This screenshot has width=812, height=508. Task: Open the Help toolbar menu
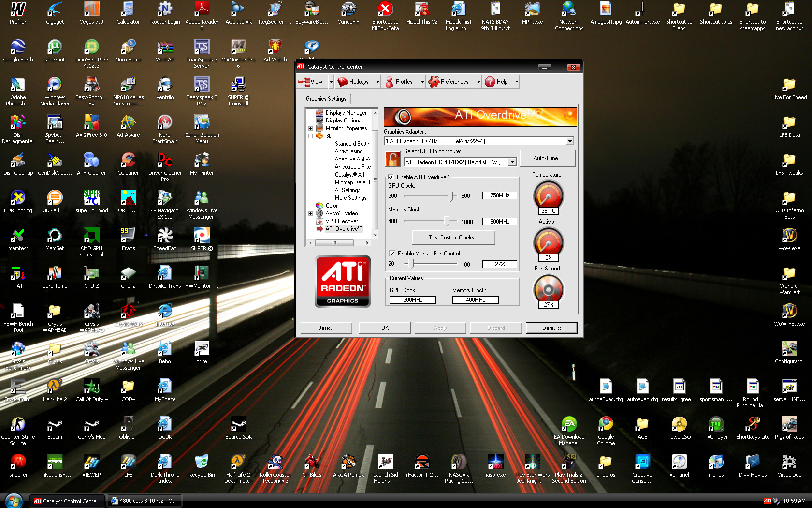click(x=497, y=82)
